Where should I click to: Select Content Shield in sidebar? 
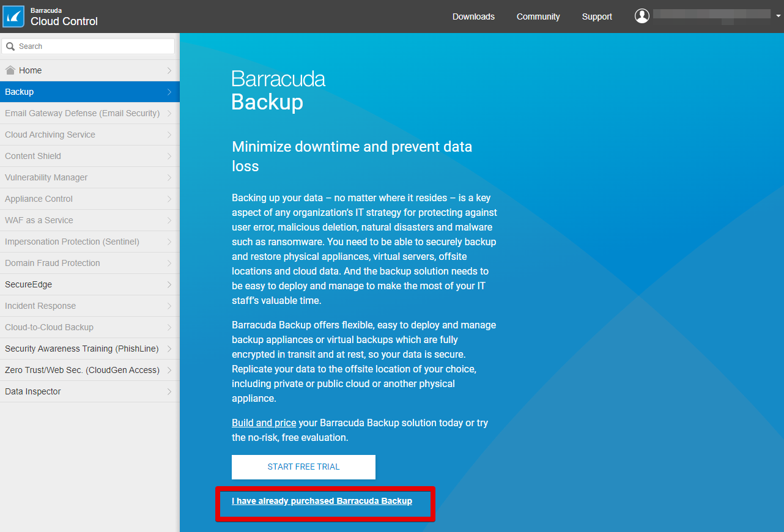(x=90, y=156)
